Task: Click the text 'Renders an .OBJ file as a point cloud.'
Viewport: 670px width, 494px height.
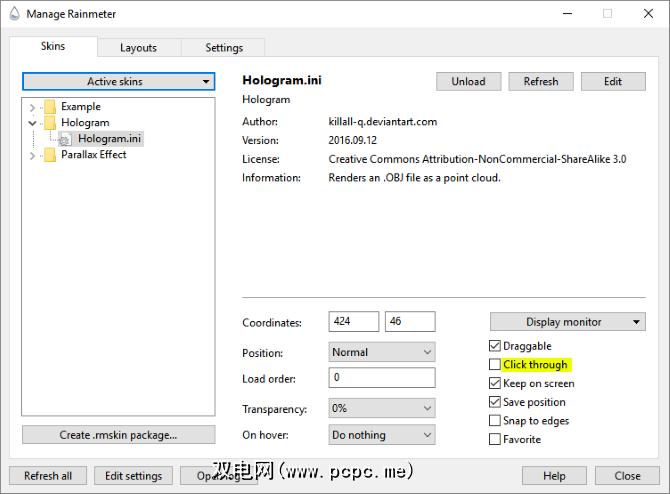Action: click(414, 178)
